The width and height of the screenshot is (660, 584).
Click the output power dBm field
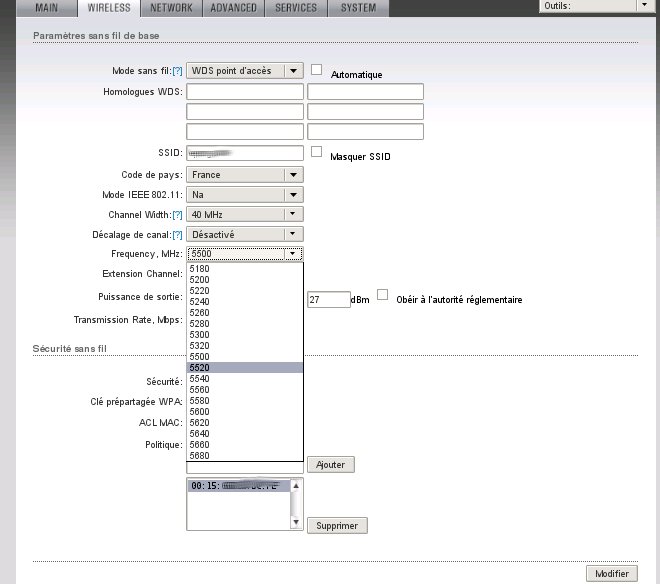pyautogui.click(x=328, y=300)
